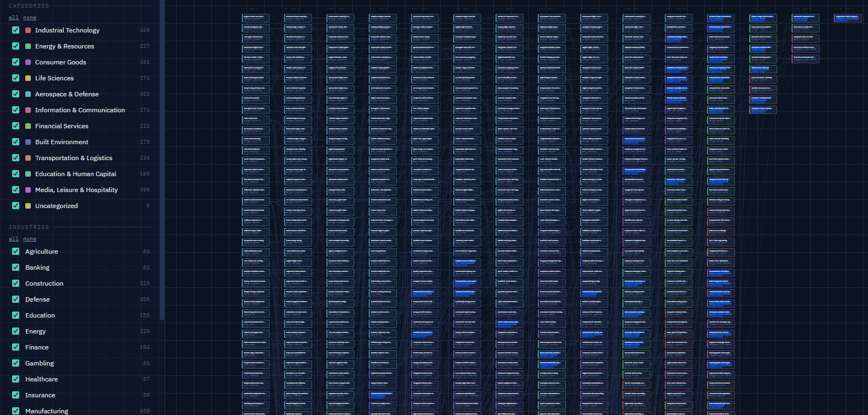Click the Energy & Resources count 237
This screenshot has width=868, height=415.
[145, 46]
